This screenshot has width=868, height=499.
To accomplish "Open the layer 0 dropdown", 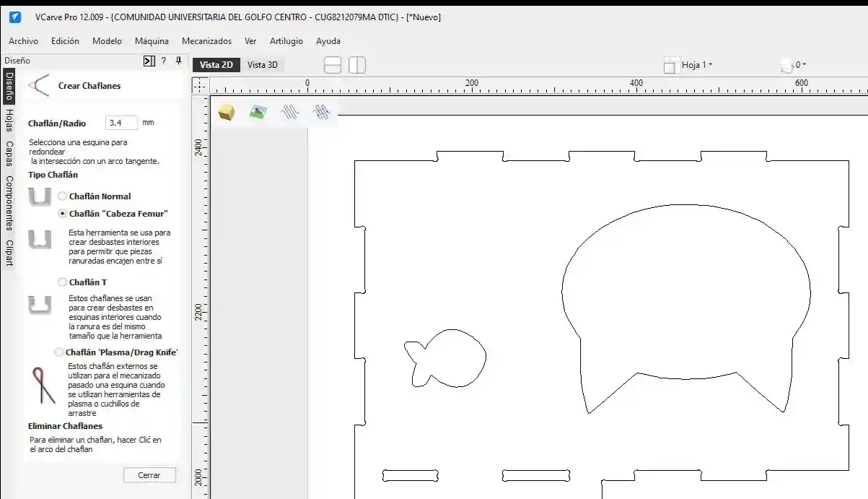I will click(801, 65).
